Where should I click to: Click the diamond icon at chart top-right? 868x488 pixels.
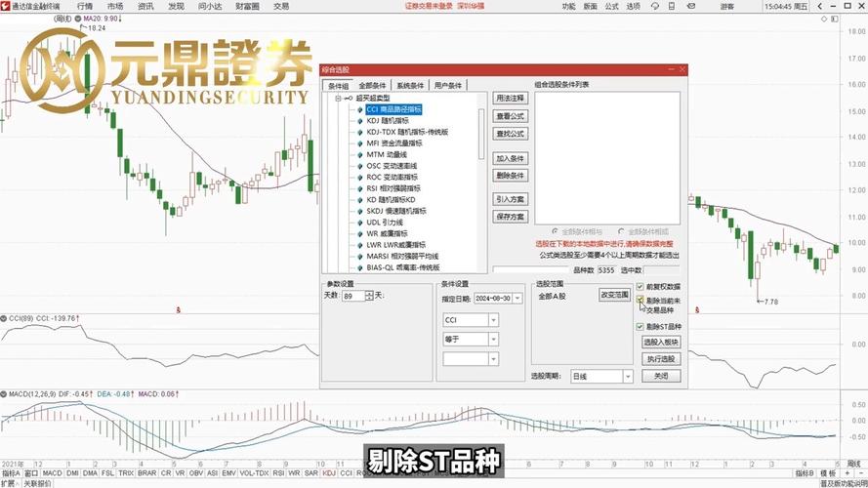tap(824, 19)
